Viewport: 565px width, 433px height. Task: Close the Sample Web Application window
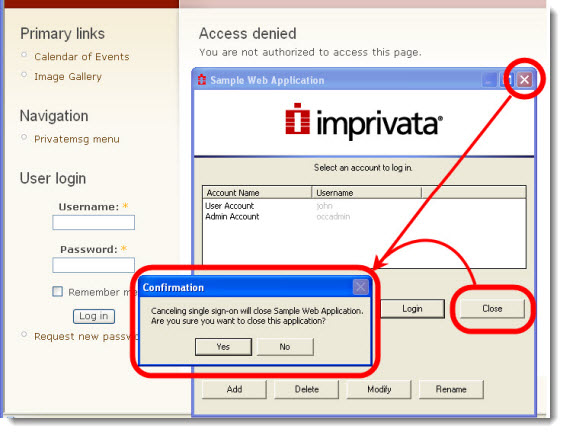[524, 80]
